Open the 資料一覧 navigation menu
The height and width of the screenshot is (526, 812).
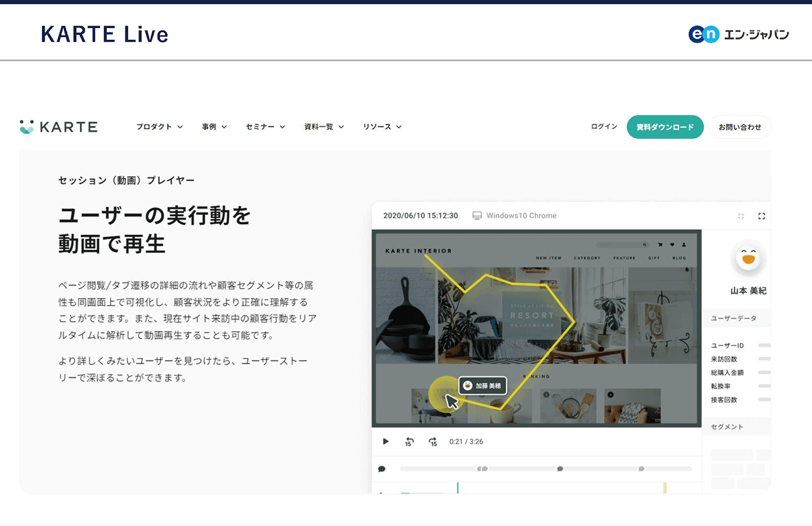[324, 127]
